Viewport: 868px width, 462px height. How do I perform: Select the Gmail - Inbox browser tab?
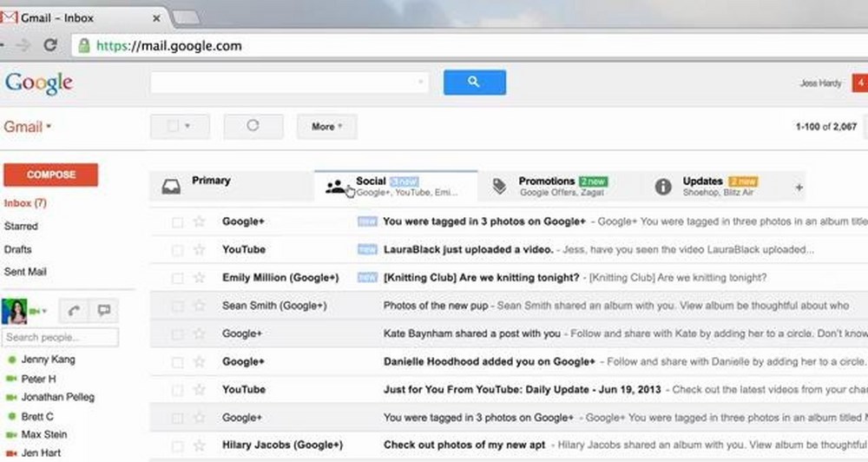coord(83,17)
